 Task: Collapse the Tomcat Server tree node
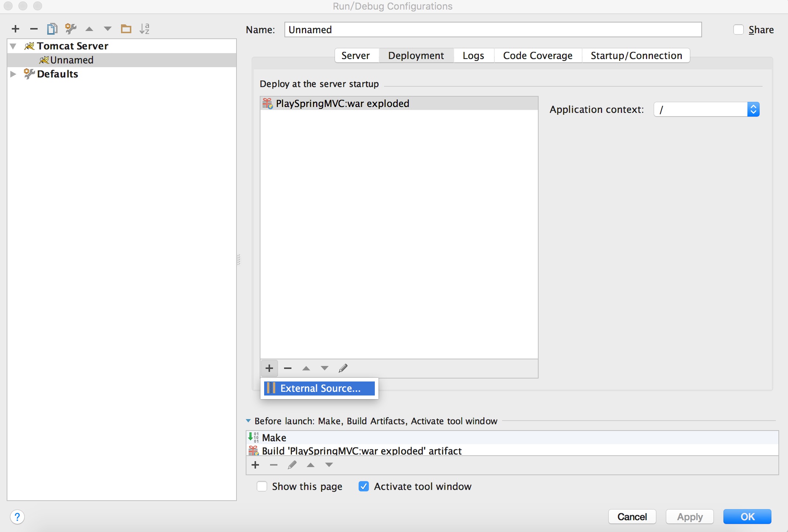click(13, 46)
